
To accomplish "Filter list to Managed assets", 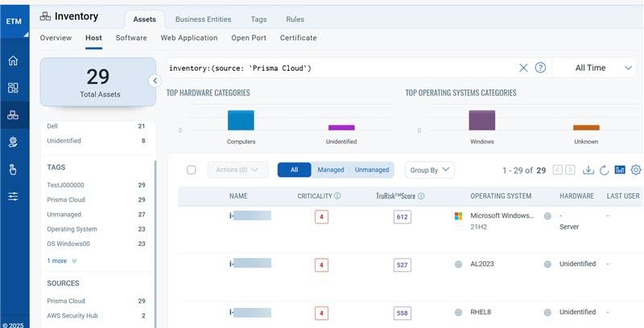I will (330, 170).
